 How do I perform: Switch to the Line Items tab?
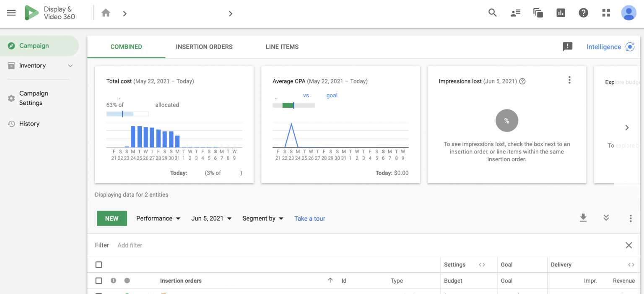pyautogui.click(x=282, y=47)
